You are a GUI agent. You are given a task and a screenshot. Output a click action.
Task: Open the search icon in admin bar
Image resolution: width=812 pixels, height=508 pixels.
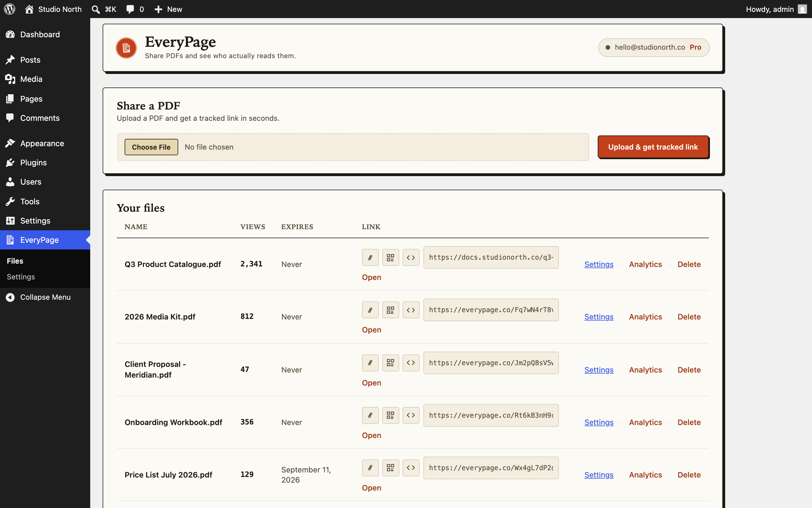(96, 9)
